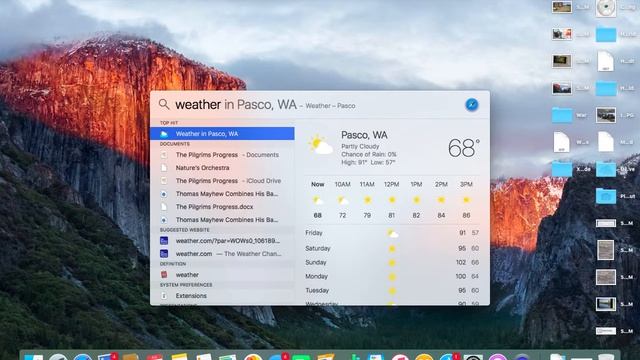Click the 'Now' hourly forecast label
Image resolution: width=640 pixels, height=360 pixels.
[318, 184]
